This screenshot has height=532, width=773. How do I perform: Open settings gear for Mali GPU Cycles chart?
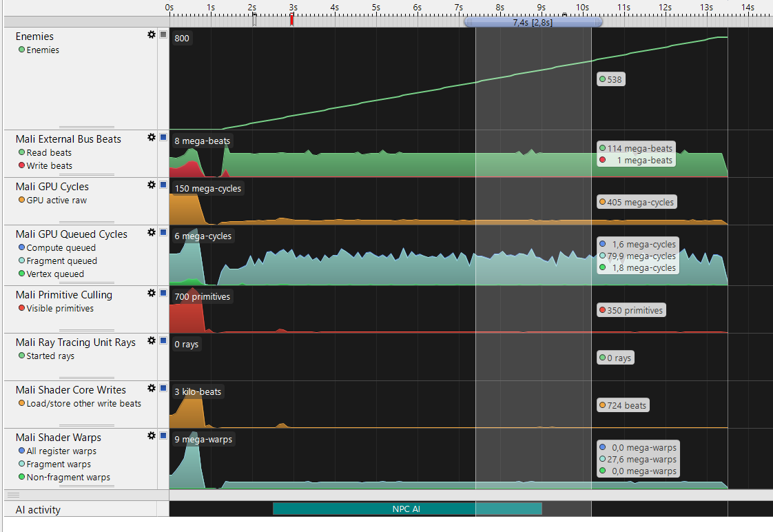click(152, 185)
